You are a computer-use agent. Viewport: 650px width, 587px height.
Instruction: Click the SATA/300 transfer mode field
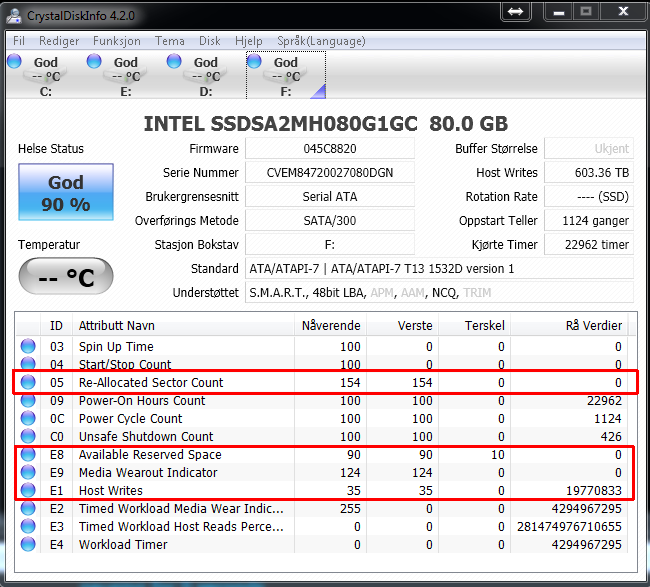330,221
